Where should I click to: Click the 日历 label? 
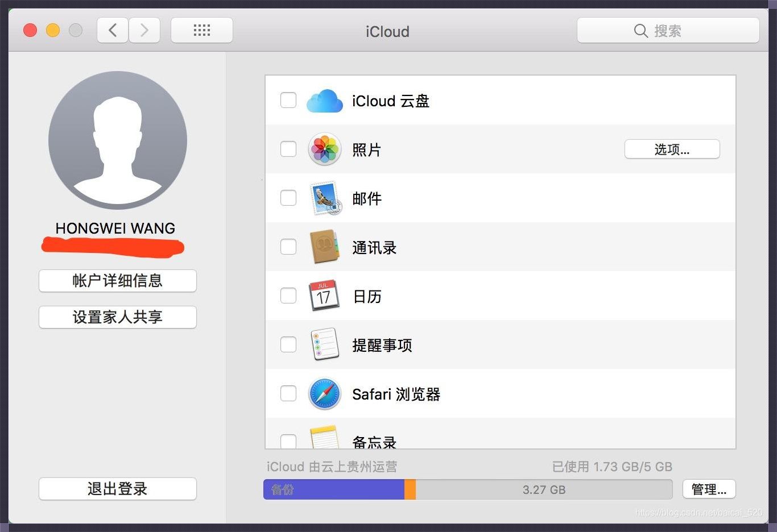tap(367, 297)
